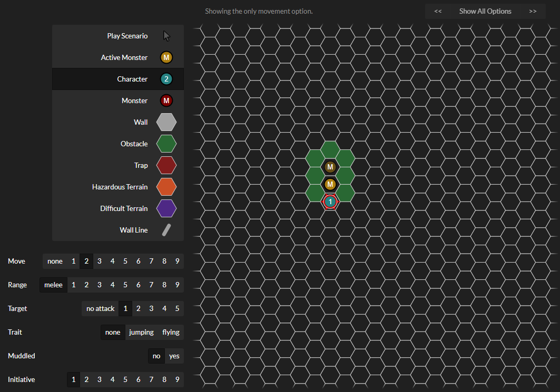Image resolution: width=560 pixels, height=392 pixels.
Task: Select the Play Scenario cursor tool
Action: (x=166, y=36)
